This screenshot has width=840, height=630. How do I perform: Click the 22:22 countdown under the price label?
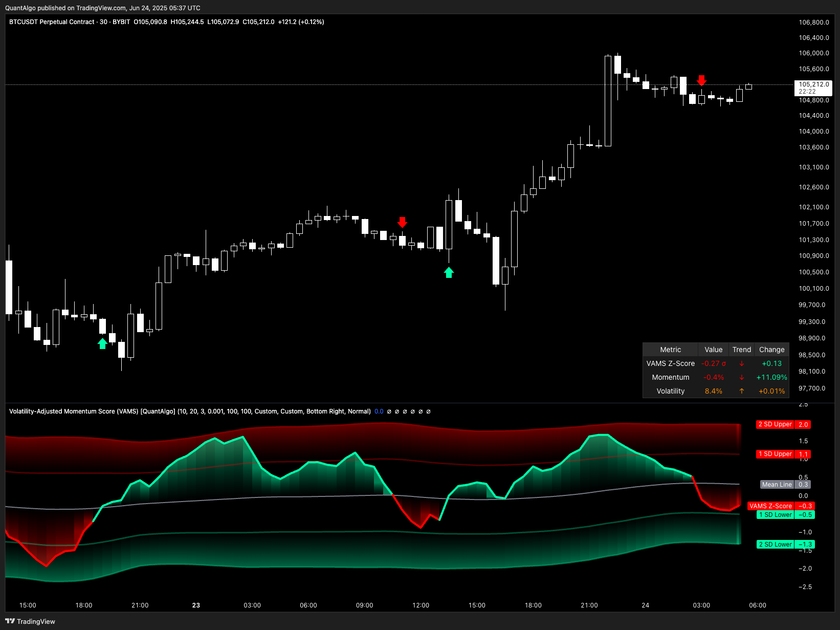807,92
